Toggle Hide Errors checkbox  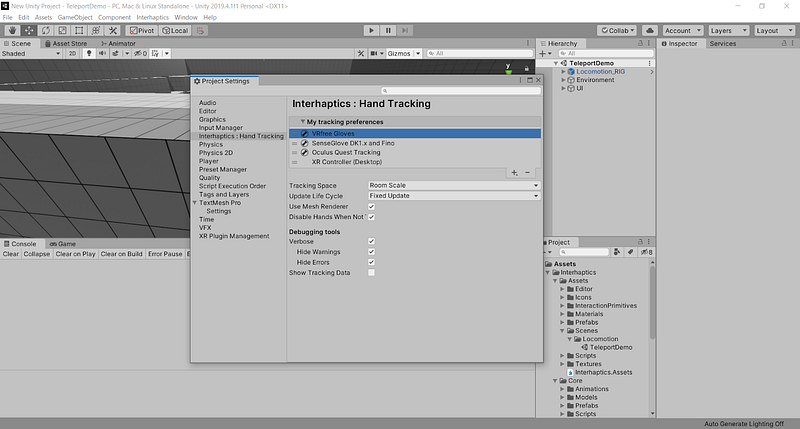click(371, 262)
